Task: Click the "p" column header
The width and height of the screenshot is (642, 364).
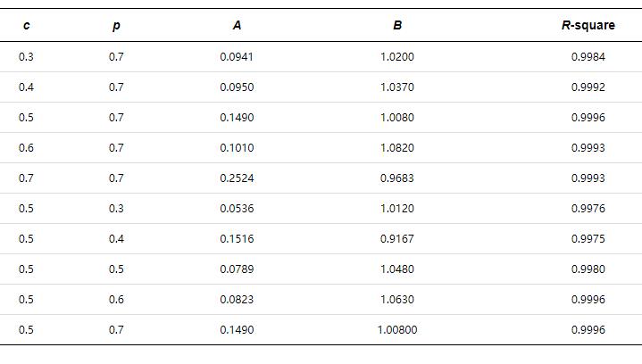Action: click(116, 26)
